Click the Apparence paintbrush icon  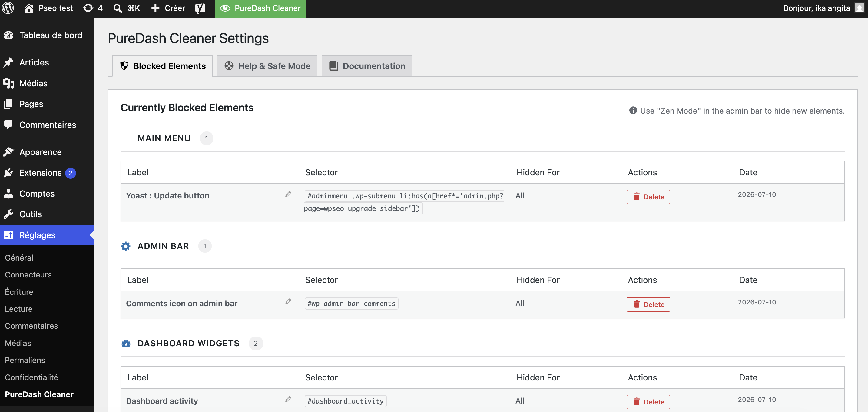(x=8, y=152)
